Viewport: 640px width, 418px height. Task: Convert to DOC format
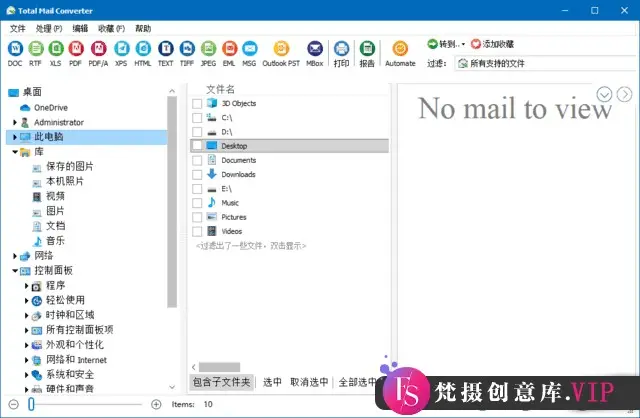coord(15,53)
